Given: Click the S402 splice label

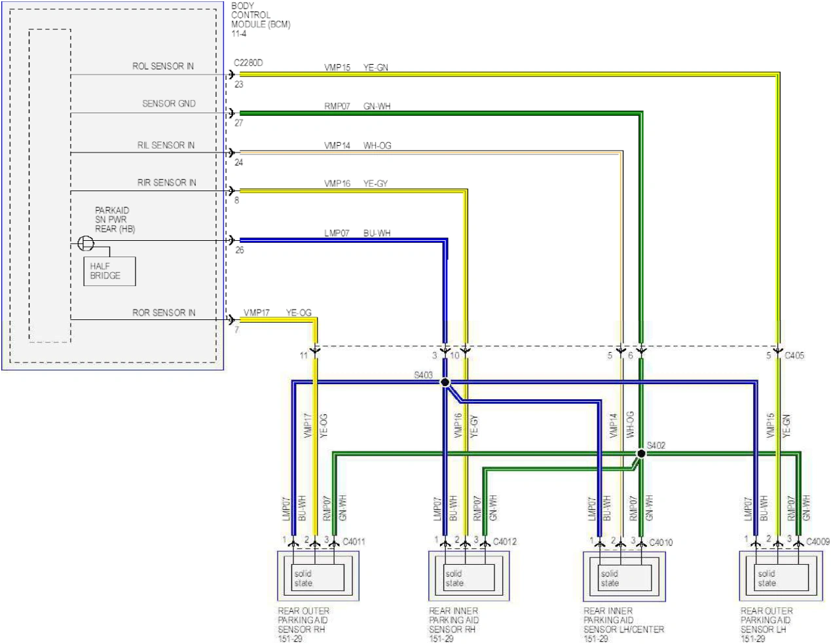Looking at the screenshot, I should point(656,446).
